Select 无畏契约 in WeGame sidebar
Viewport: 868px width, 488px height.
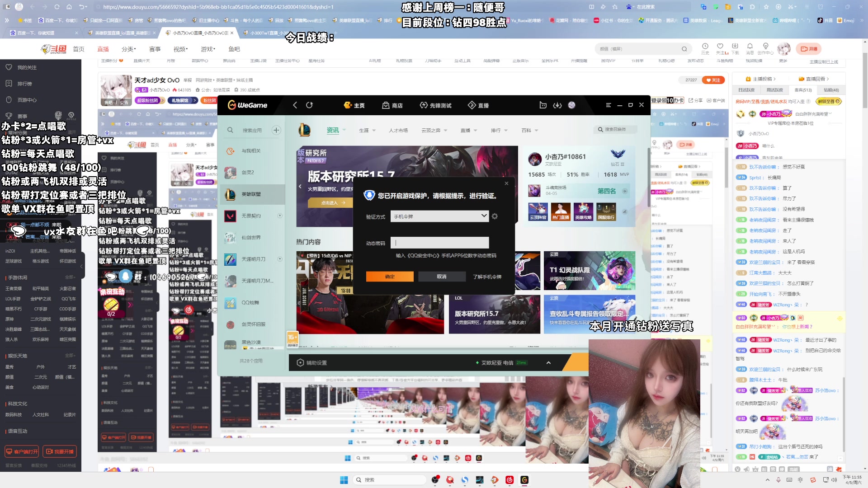[251, 216]
